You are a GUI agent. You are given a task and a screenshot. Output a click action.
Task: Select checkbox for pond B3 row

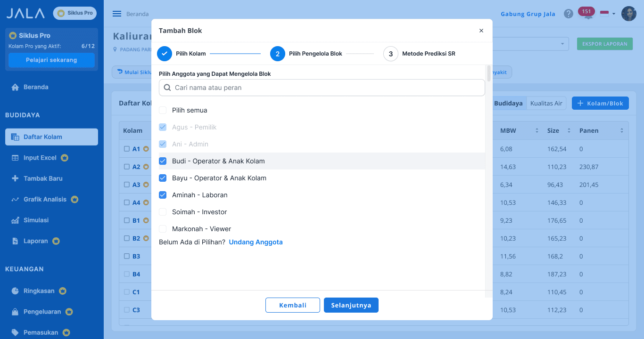(x=126, y=256)
